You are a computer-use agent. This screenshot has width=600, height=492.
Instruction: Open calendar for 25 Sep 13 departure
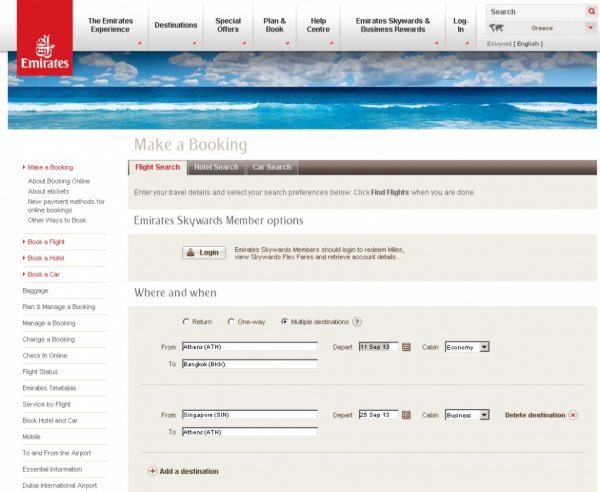[x=407, y=414]
